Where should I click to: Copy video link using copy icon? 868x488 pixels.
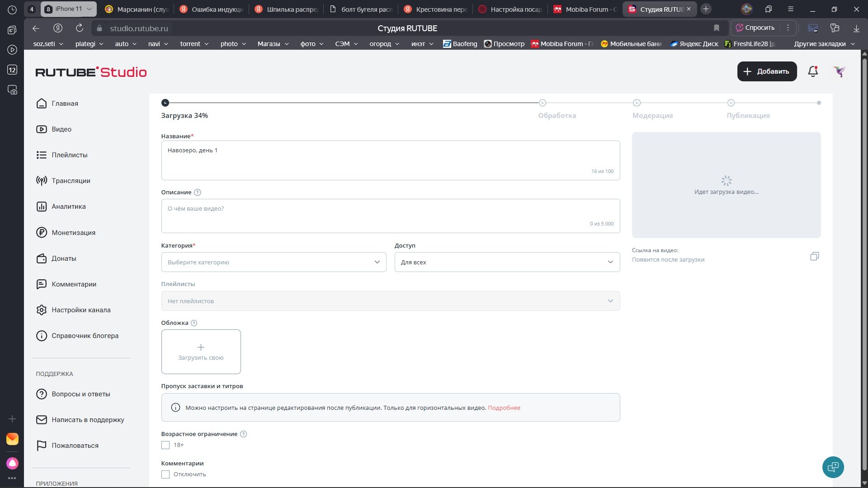click(x=814, y=256)
